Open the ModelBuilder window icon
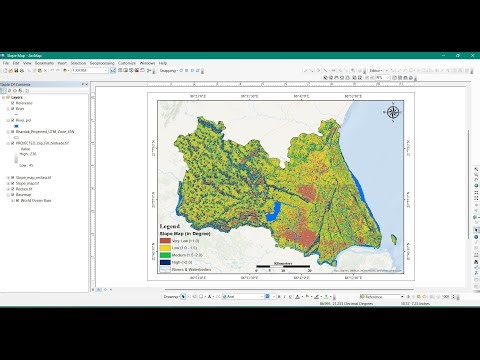480x360 pixels. (149, 71)
